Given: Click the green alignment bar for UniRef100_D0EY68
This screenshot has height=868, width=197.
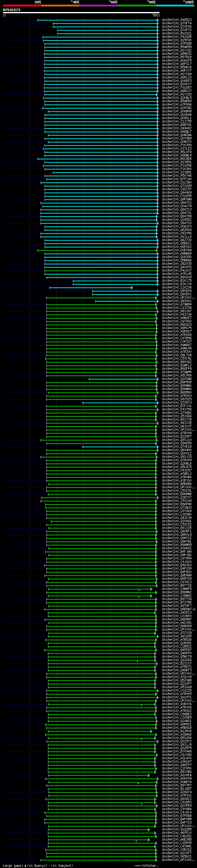Looking at the screenshot, I should pos(98,250).
